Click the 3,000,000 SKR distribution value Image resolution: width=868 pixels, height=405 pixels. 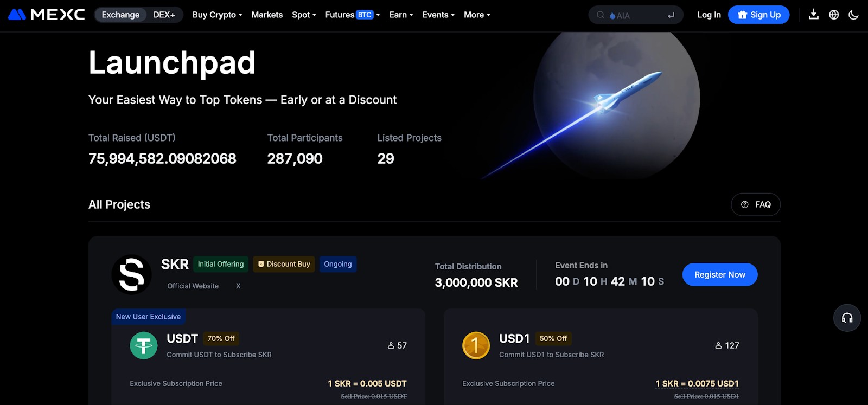[x=476, y=282]
